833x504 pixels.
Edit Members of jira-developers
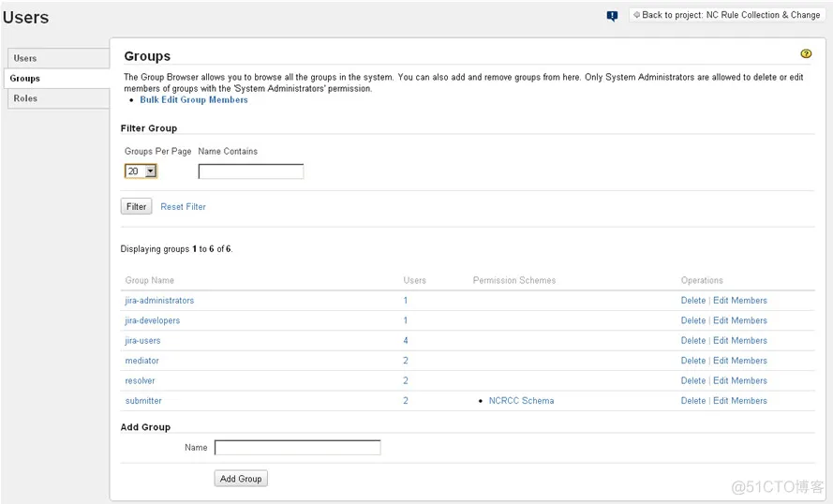(x=740, y=320)
